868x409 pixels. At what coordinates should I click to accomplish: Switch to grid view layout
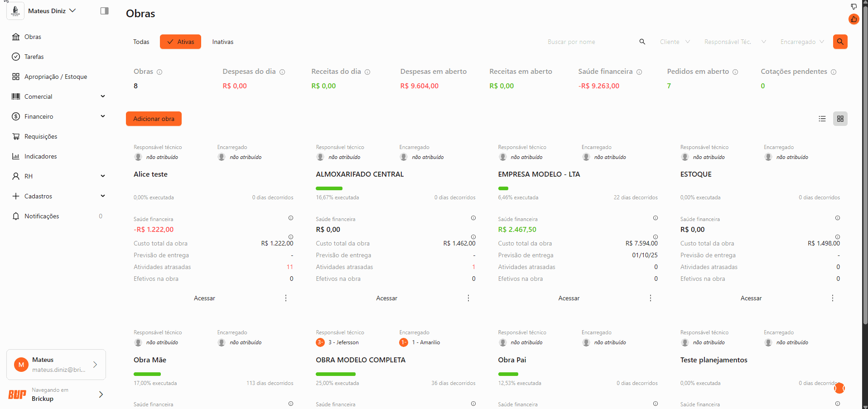coord(840,119)
